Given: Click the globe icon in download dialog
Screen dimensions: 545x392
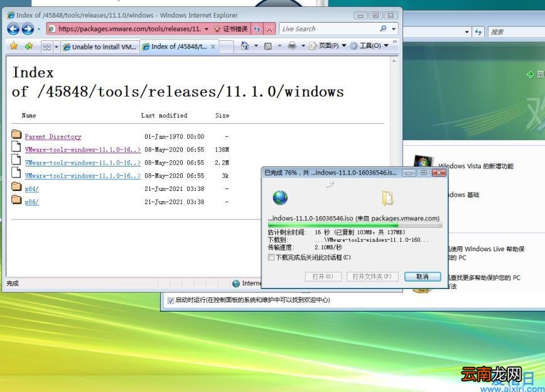Looking at the screenshot, I should click(x=280, y=197).
